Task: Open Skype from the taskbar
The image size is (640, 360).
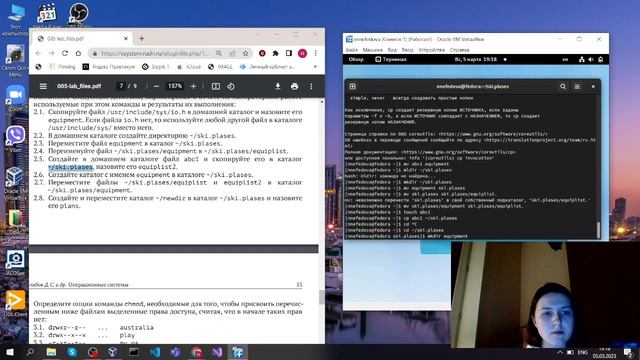Action: click(72, 352)
